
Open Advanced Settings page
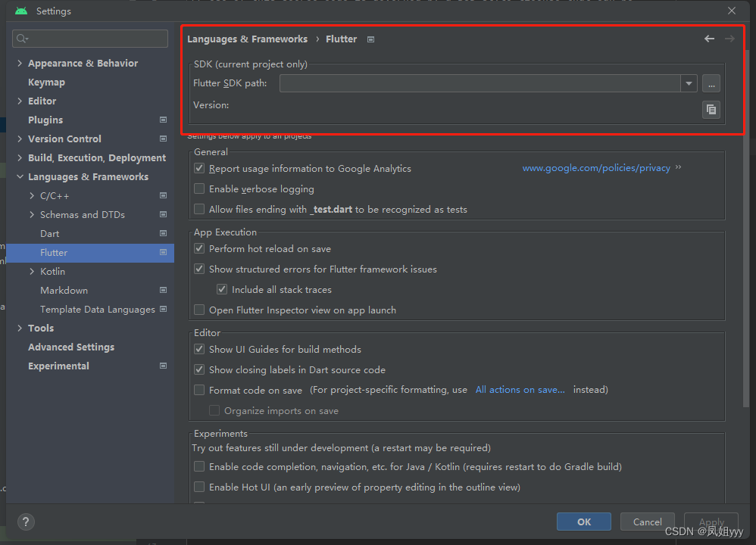tap(71, 347)
